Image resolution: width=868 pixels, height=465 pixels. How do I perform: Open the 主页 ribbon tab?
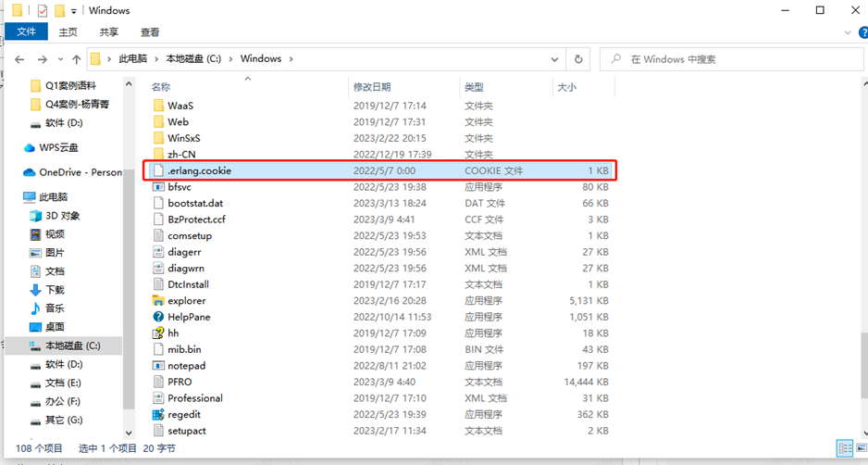click(68, 32)
